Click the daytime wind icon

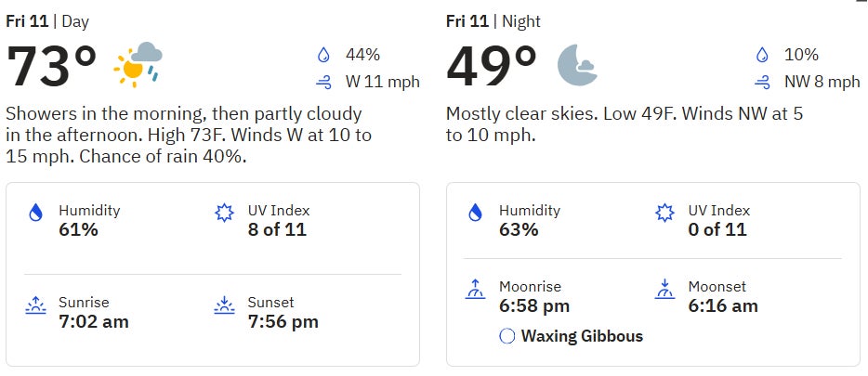tap(323, 83)
